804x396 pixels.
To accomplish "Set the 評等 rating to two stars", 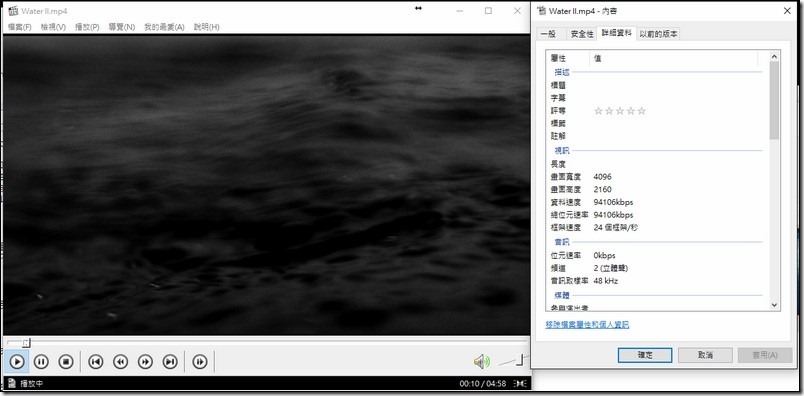I will tap(609, 111).
